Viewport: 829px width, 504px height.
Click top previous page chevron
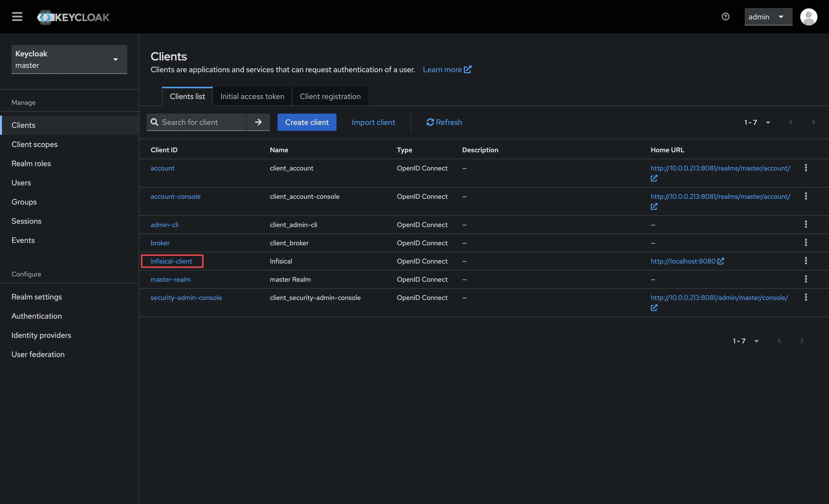791,122
